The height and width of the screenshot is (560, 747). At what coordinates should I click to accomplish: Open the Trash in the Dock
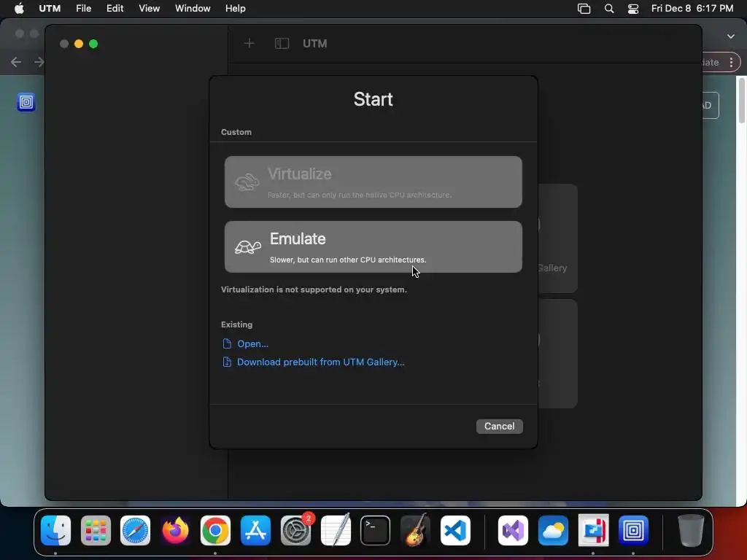pos(691,531)
